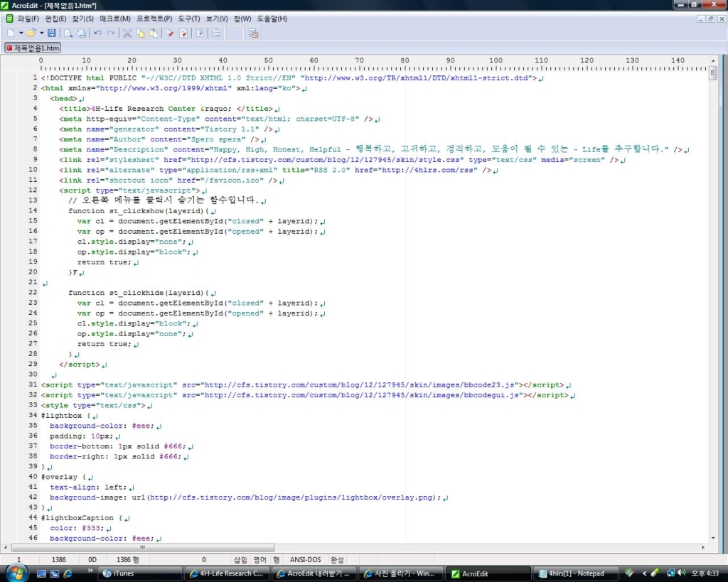Click line number 31 in the gutter
728x582 pixels.
[x=33, y=384]
